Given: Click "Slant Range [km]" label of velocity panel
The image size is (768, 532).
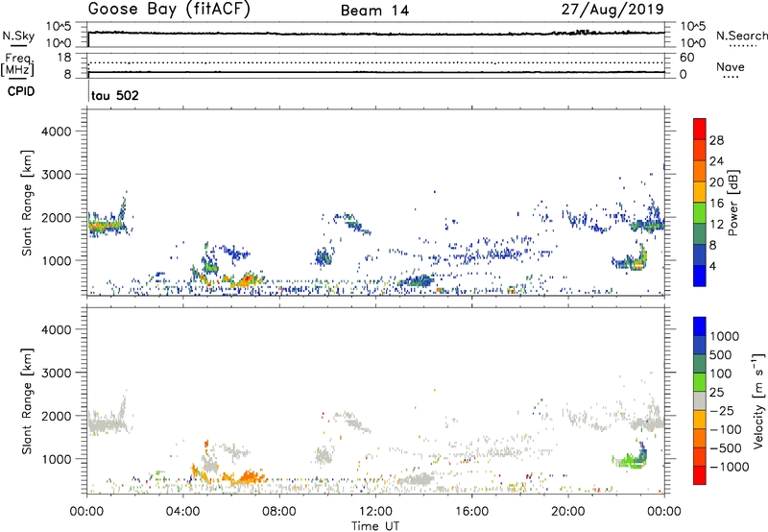Looking at the screenshot, I should [27, 401].
